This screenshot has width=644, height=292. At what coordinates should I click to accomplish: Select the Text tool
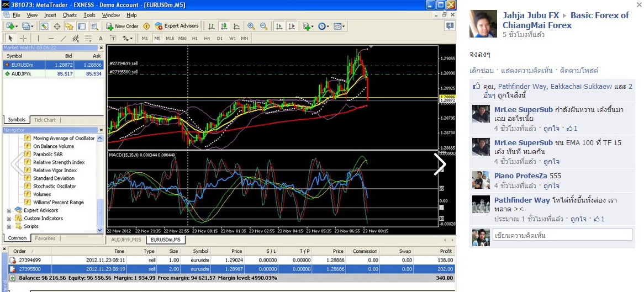[x=100, y=38]
